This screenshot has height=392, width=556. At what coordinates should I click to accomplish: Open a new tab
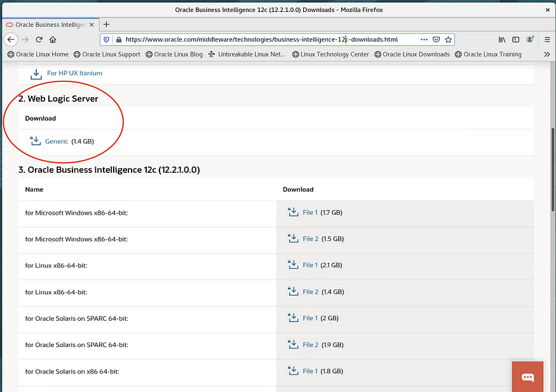[106, 24]
